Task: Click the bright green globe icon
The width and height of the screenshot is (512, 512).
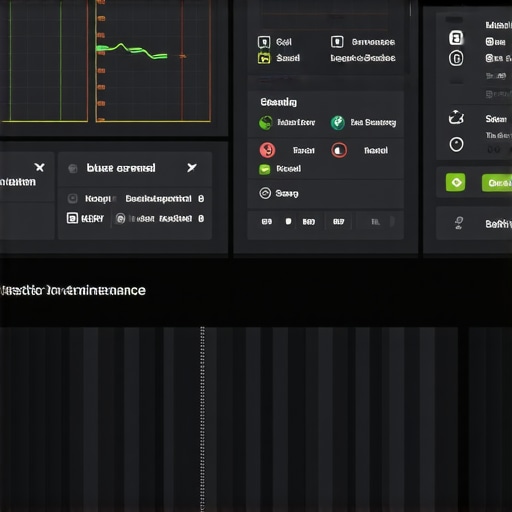Action: point(266,123)
